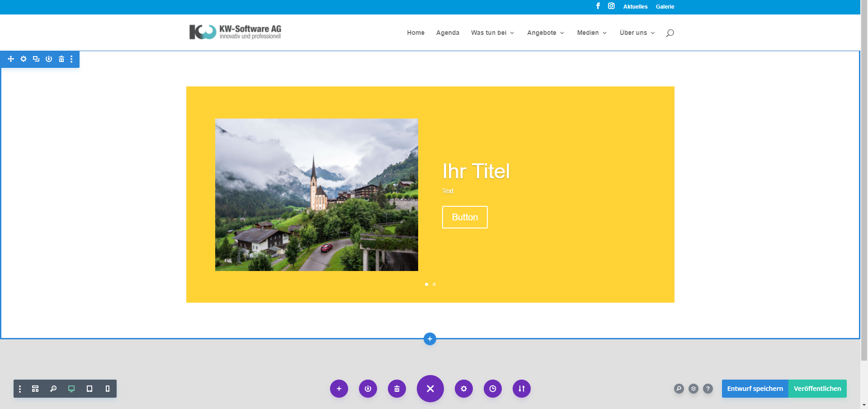Open wireframe view in bottom toolbar
Image resolution: width=868 pixels, height=409 pixels.
pyautogui.click(x=35, y=389)
